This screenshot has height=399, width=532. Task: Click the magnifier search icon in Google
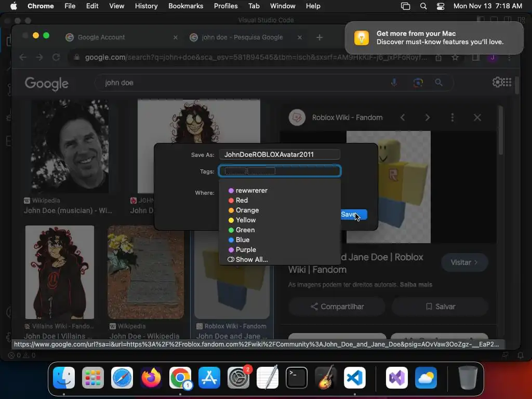click(438, 83)
